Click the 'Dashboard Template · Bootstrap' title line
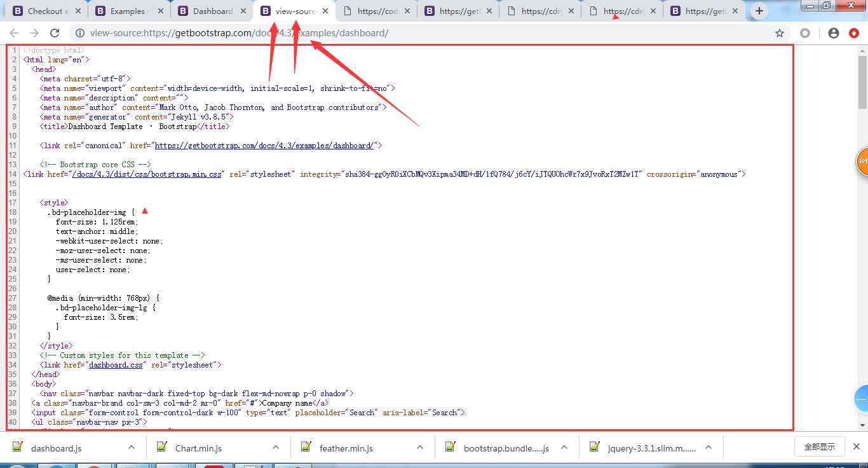The image size is (868, 468). coord(135,127)
